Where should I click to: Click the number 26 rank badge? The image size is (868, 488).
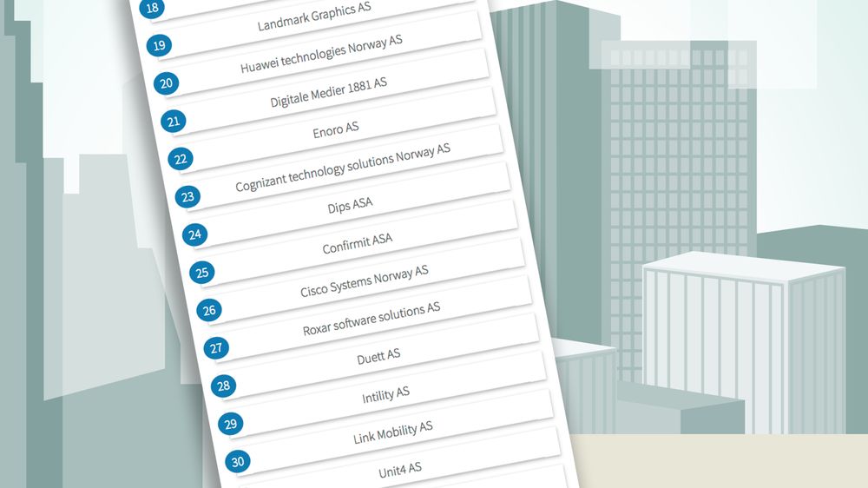coord(209,310)
